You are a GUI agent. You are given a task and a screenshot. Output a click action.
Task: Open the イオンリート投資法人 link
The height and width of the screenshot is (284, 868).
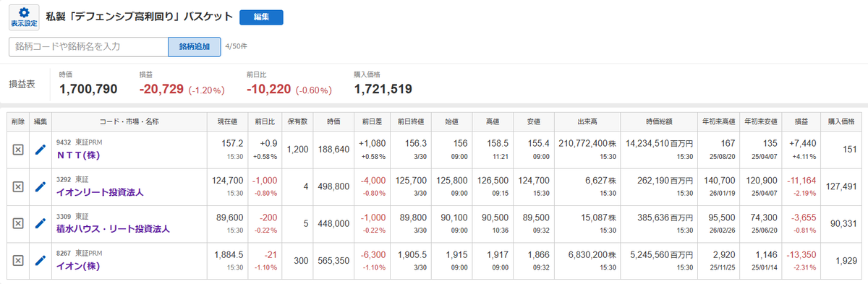click(x=100, y=192)
